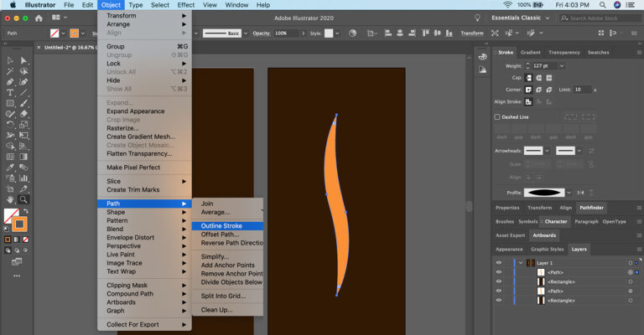The width and height of the screenshot is (644, 335).
Task: Open the Essentials Classic workspace switcher
Action: click(521, 18)
